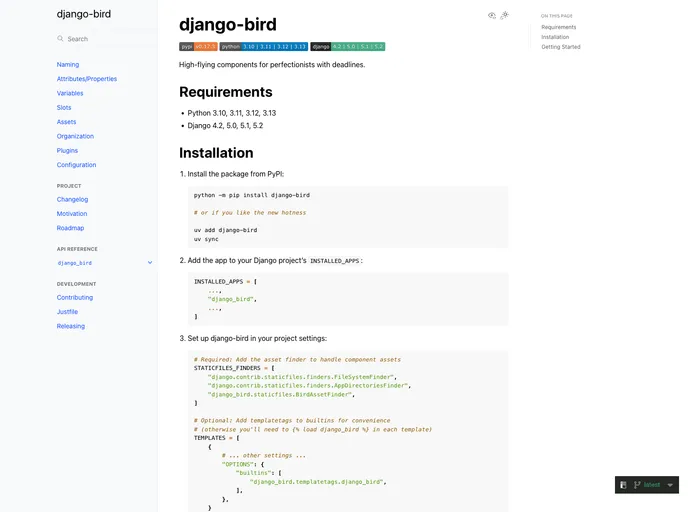
Task: Open the Contributing page
Action: (x=75, y=297)
